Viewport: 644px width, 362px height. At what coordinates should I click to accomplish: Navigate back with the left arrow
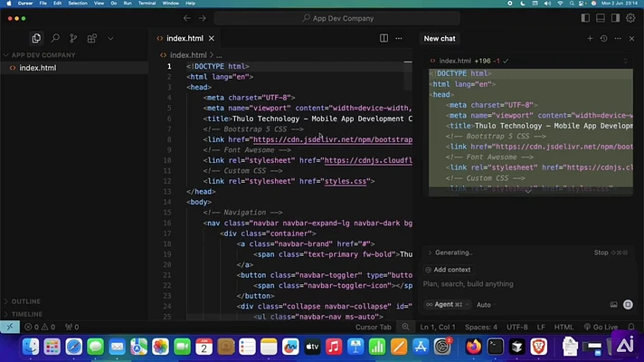[187, 18]
